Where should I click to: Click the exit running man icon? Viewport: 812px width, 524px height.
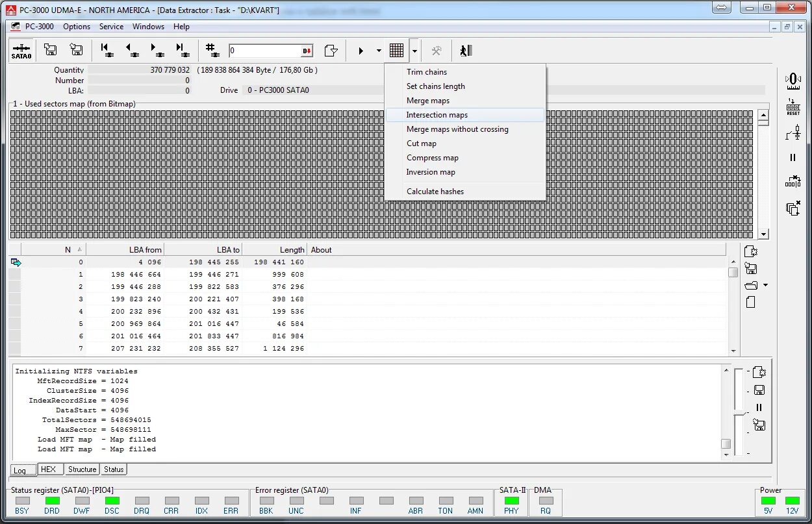pyautogui.click(x=466, y=51)
